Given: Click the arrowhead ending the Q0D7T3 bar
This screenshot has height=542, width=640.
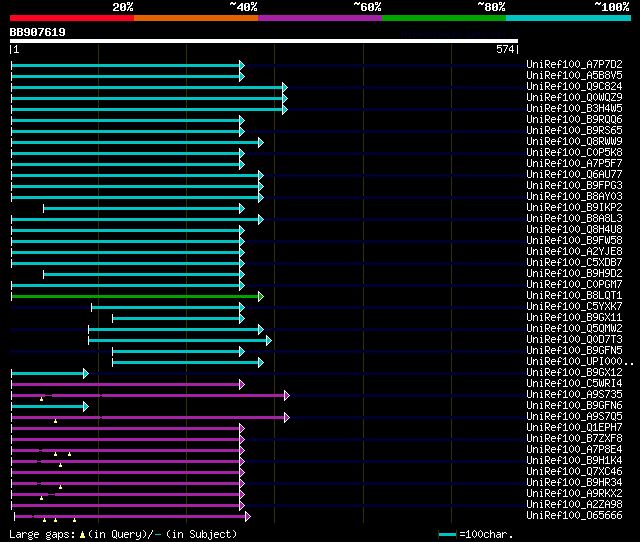Looking at the screenshot, I should click(269, 341).
